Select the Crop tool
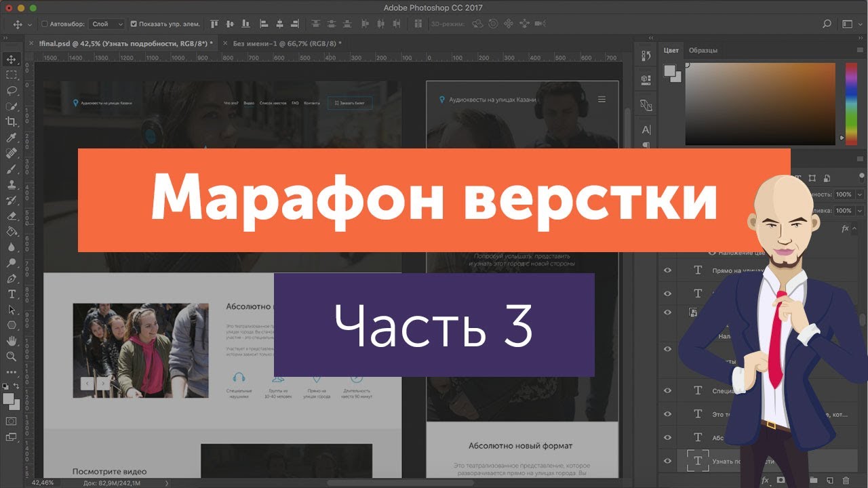Viewport: 868px width, 488px height. 11,121
